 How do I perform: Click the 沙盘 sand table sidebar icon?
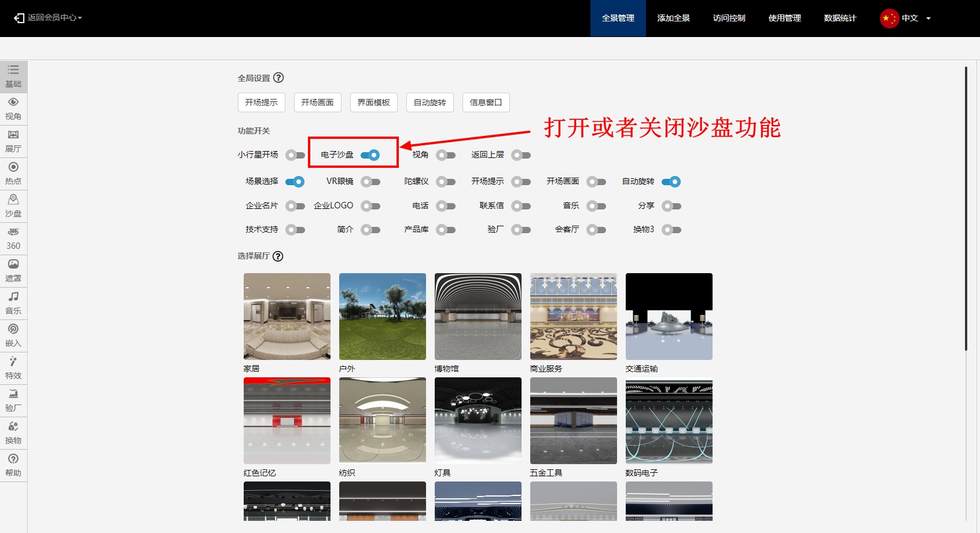point(13,205)
